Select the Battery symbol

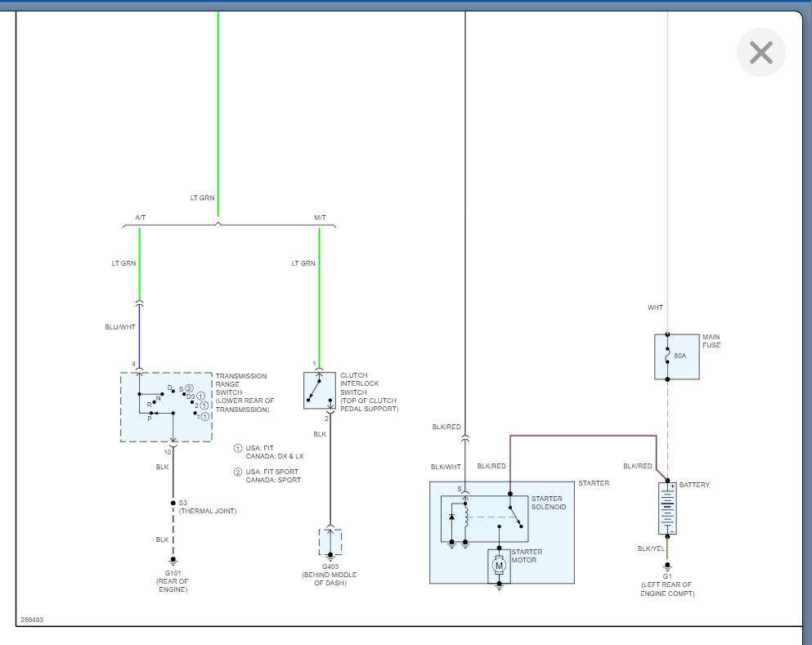point(667,508)
